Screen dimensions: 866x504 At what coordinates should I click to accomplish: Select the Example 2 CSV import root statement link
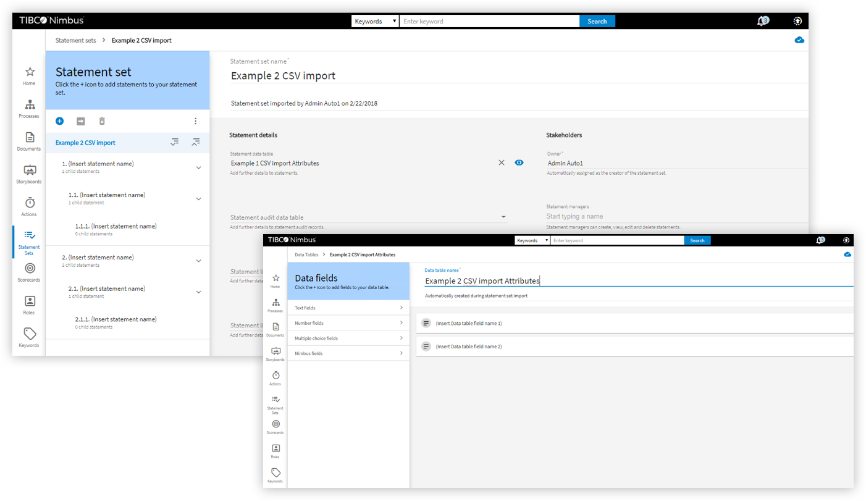click(85, 143)
